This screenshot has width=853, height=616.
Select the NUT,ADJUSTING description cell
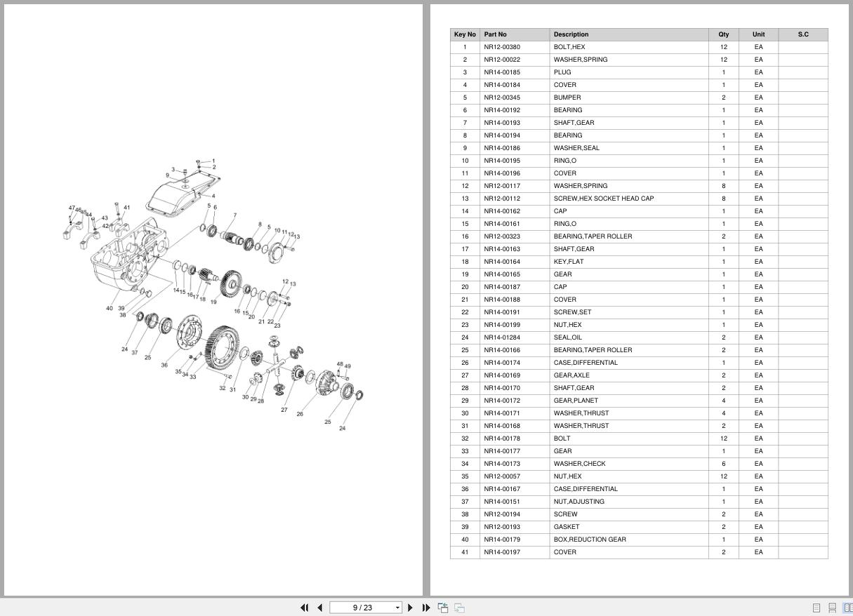point(629,502)
